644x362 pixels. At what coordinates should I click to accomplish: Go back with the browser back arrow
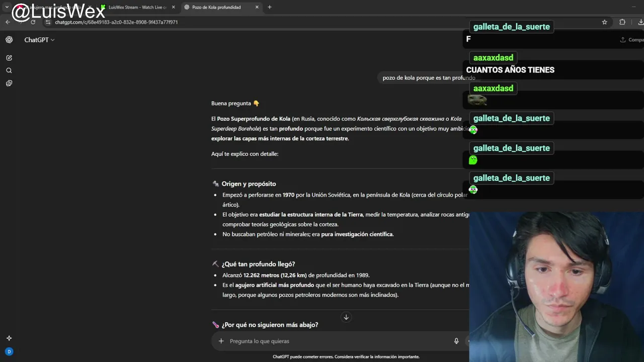coord(8,22)
